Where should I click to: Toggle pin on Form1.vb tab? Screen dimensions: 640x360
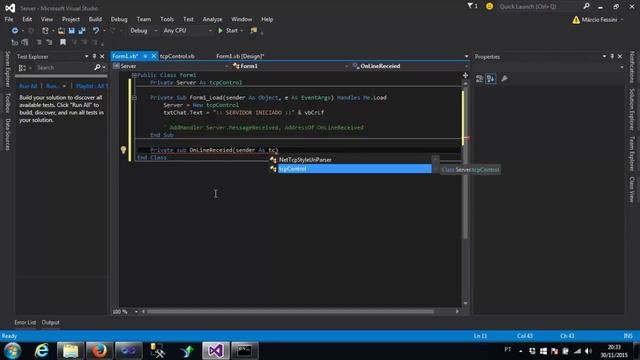tap(145, 56)
